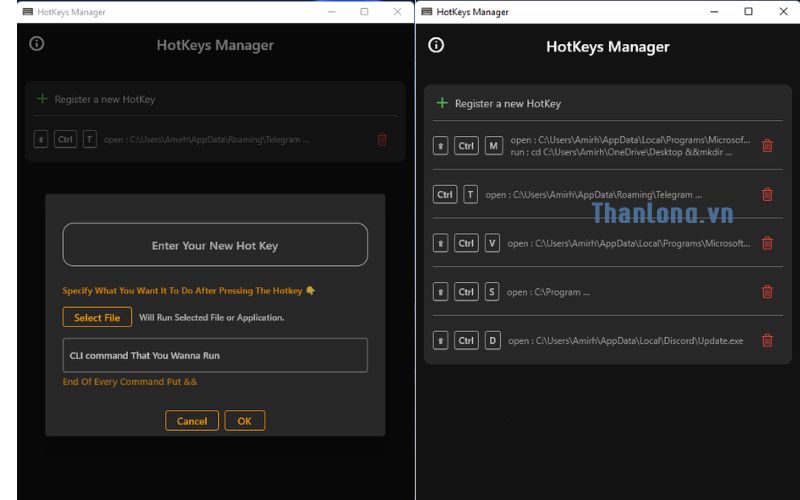
Task: Delete the Shift+Ctrl+M hotkey entry
Action: 767,146
